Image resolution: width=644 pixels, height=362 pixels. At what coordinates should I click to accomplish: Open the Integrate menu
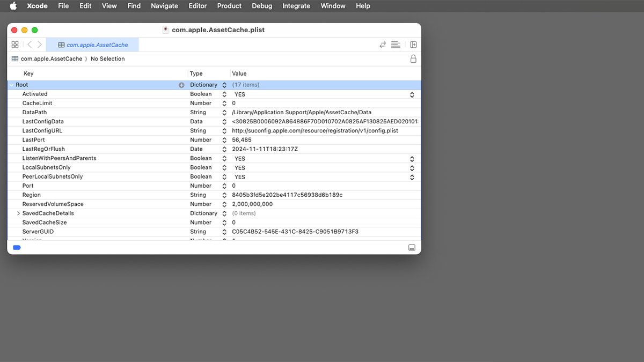pyautogui.click(x=296, y=6)
